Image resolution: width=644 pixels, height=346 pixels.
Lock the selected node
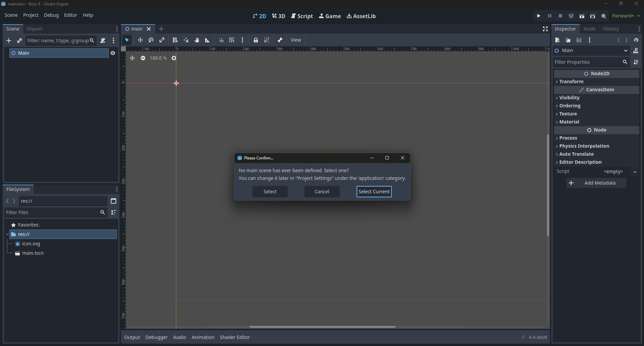pyautogui.click(x=256, y=40)
